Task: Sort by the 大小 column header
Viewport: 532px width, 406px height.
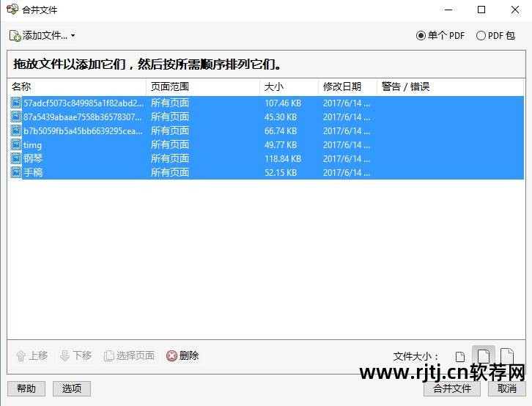Action: [289, 86]
